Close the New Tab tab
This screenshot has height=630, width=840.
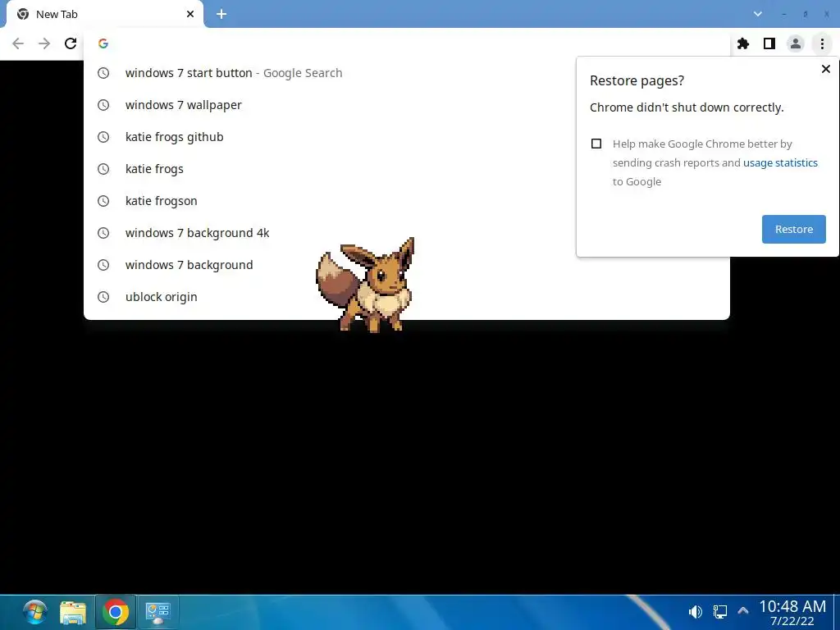pos(190,14)
